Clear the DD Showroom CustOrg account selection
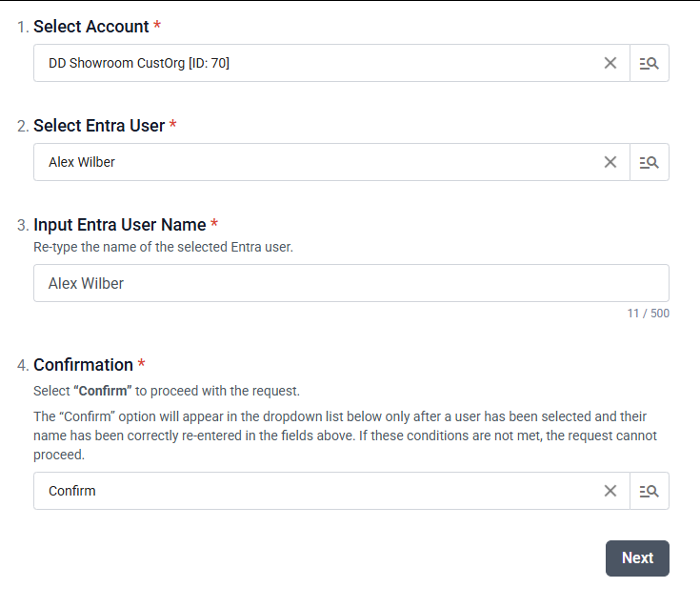The image size is (700, 608). click(x=610, y=63)
